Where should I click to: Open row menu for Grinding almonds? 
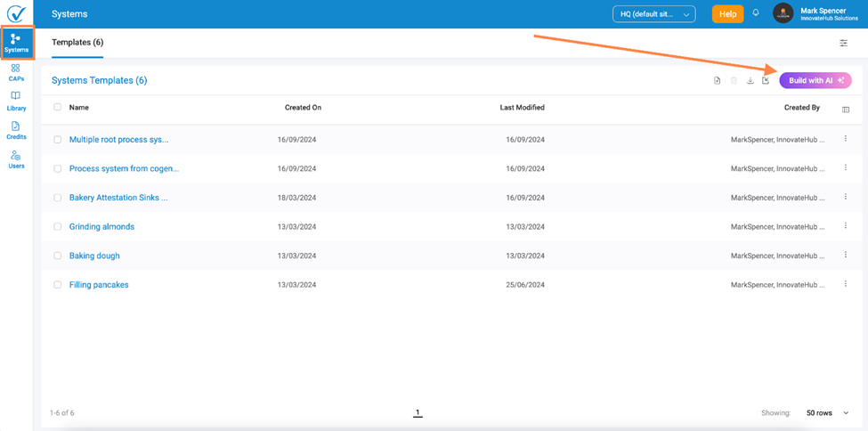point(846,225)
